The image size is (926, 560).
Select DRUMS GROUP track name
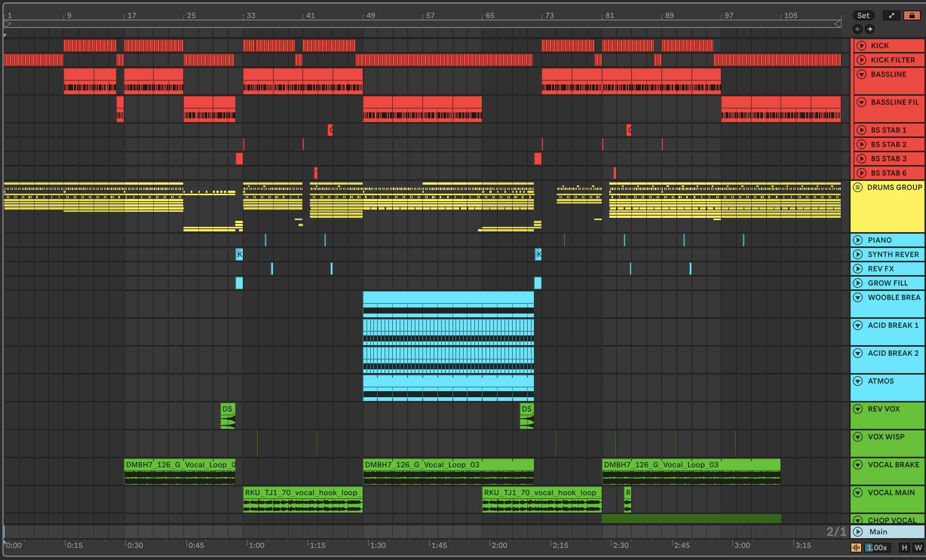coord(894,187)
